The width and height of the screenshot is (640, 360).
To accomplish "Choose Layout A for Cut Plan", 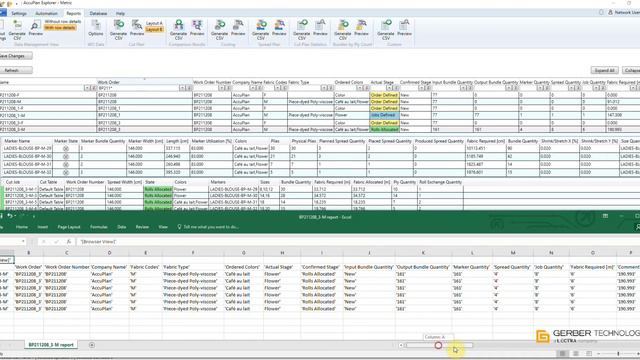I will [x=154, y=23].
